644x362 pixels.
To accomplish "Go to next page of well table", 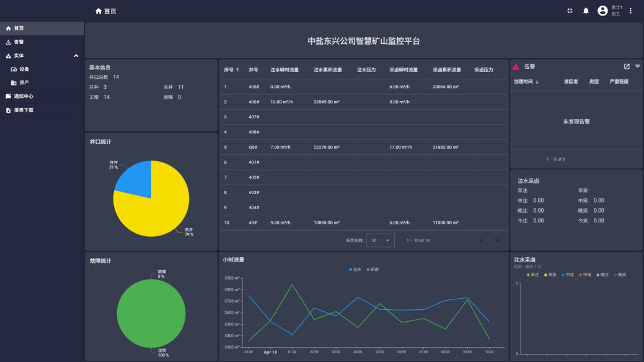I will 480,241.
